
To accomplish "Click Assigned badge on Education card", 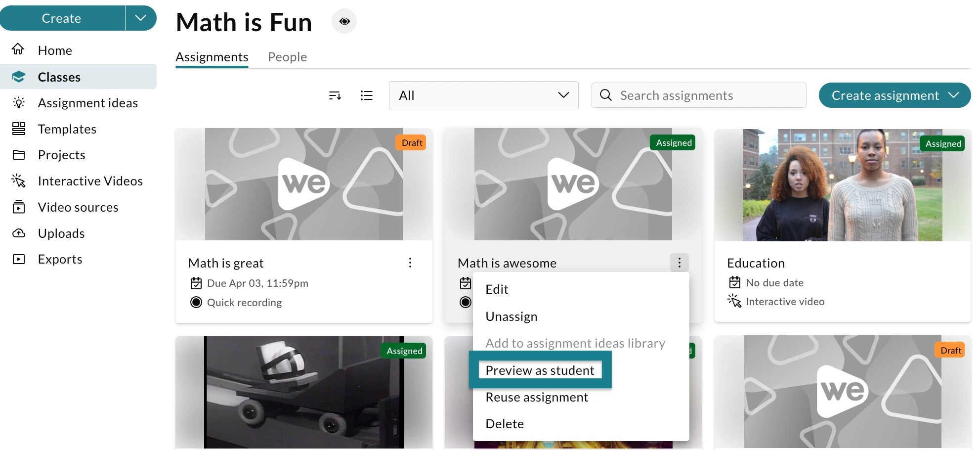I will coord(943,143).
